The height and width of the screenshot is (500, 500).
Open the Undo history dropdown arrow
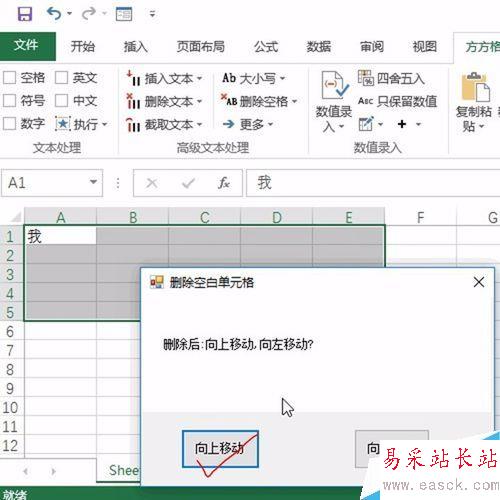pos(69,14)
